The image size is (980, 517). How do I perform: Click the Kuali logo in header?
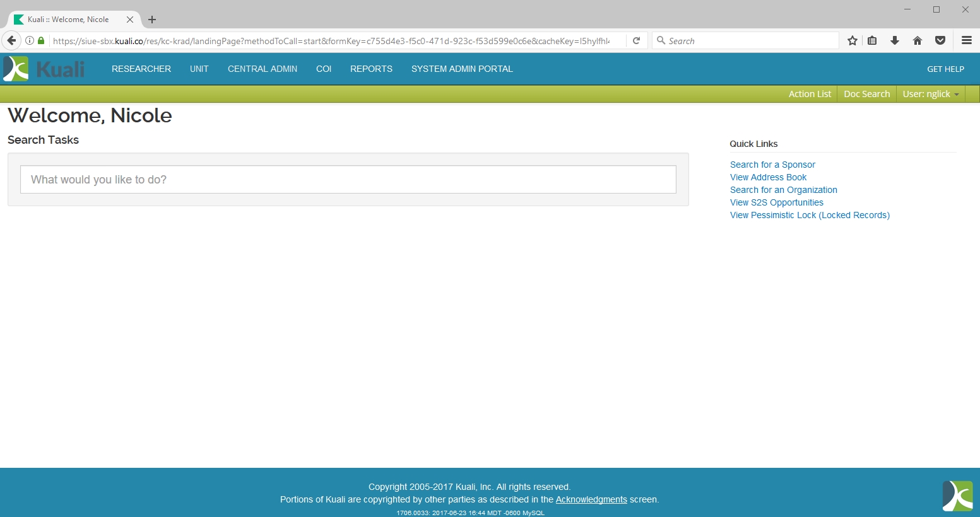pos(44,69)
